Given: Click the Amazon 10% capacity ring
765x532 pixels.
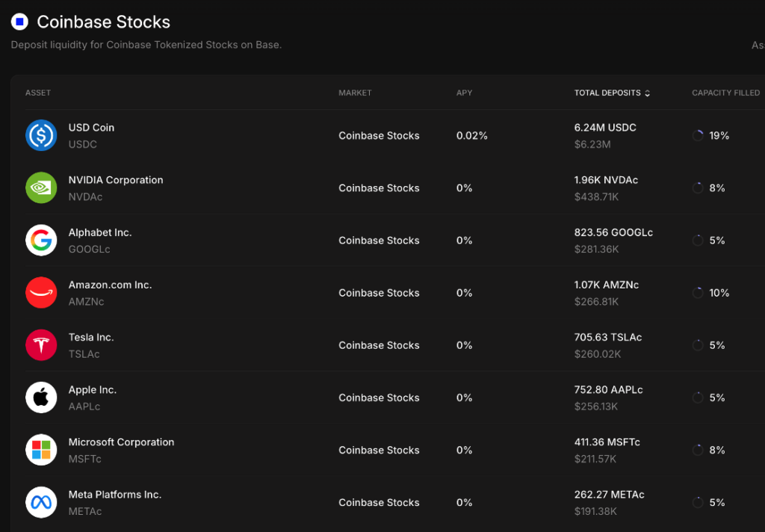Looking at the screenshot, I should click(x=698, y=293).
